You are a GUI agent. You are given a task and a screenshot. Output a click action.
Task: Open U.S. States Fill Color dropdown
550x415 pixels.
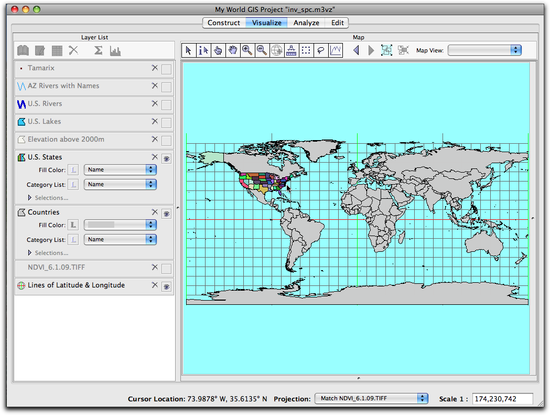point(120,170)
